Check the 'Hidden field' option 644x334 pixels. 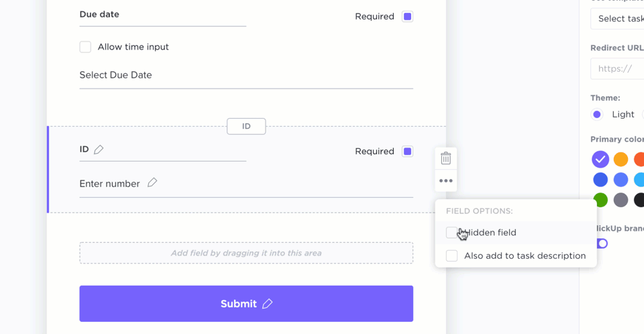click(451, 233)
